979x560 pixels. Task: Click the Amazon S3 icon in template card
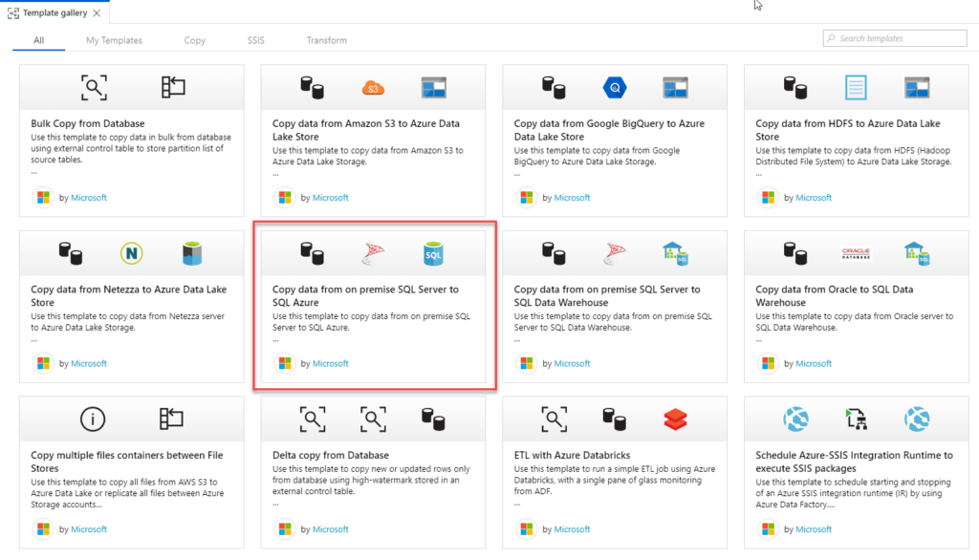(x=373, y=88)
